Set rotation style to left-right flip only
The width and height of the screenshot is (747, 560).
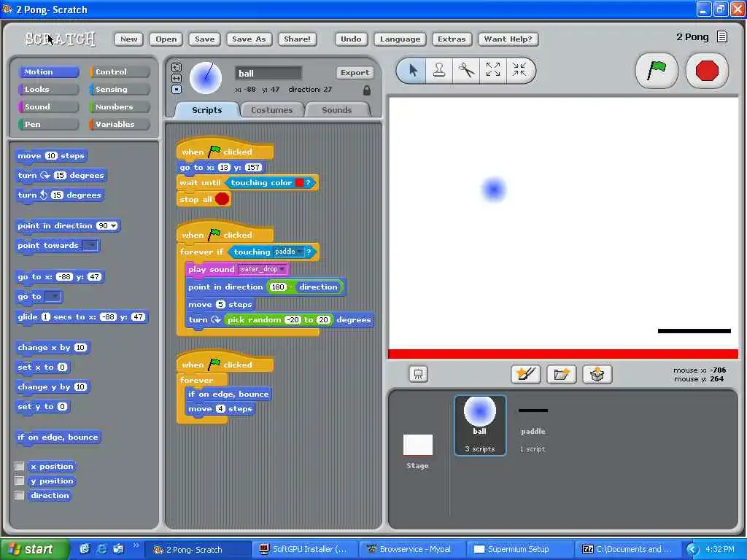click(177, 78)
